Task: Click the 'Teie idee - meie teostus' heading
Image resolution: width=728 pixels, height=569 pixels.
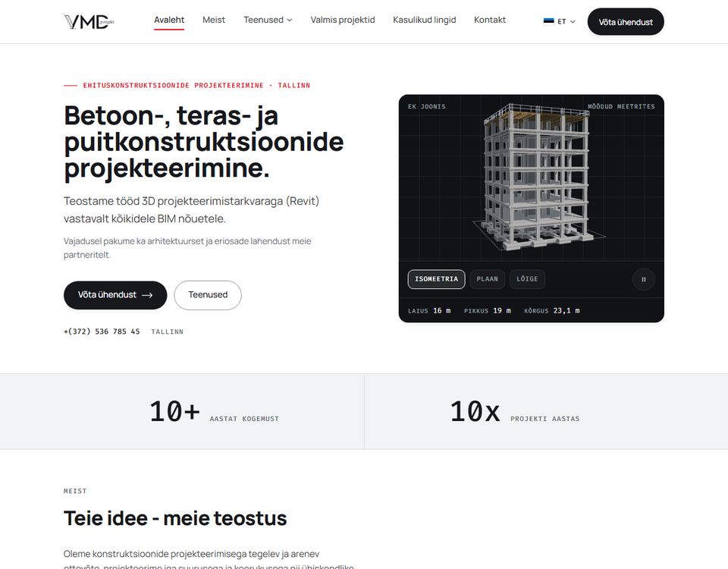Action: (x=175, y=518)
